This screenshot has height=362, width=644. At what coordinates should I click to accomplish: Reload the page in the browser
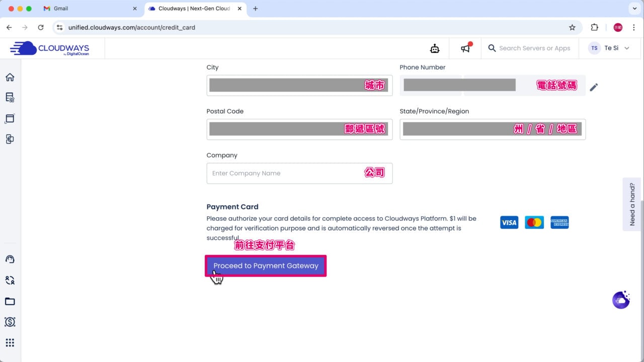[x=41, y=28]
